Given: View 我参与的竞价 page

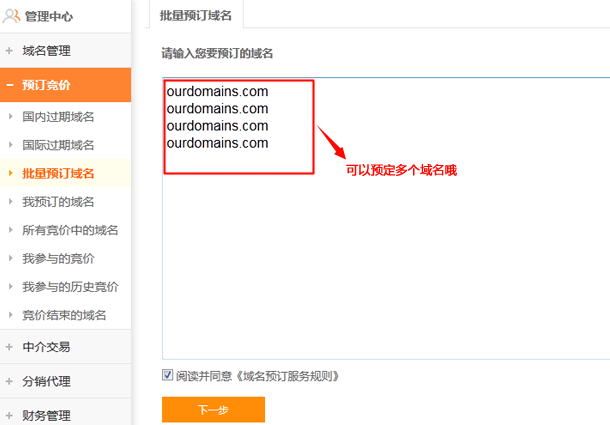Looking at the screenshot, I should [x=58, y=259].
